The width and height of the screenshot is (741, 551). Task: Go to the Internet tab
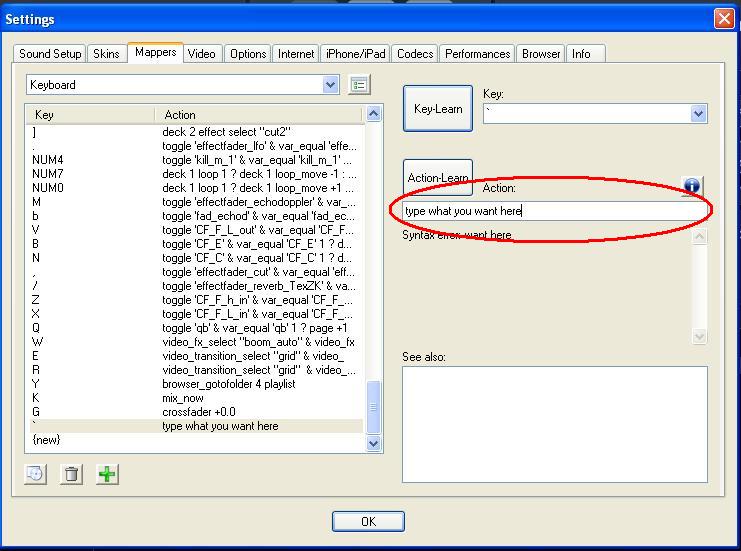tap(296, 54)
